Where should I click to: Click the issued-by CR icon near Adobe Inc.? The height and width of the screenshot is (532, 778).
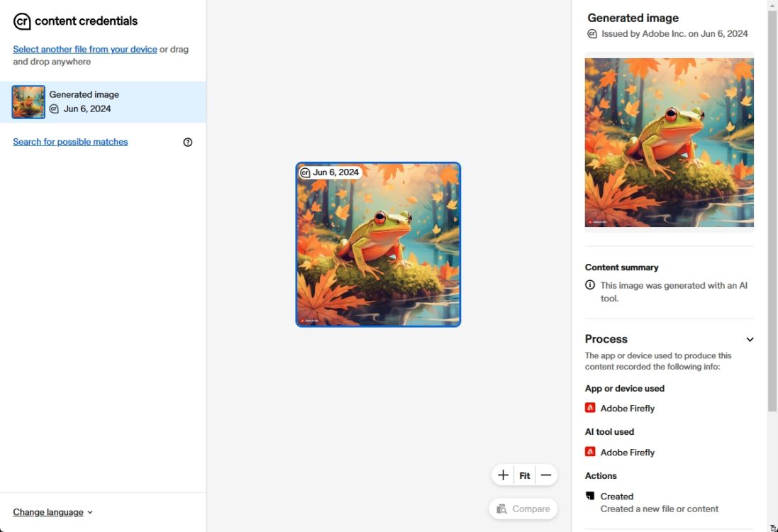[x=592, y=33]
